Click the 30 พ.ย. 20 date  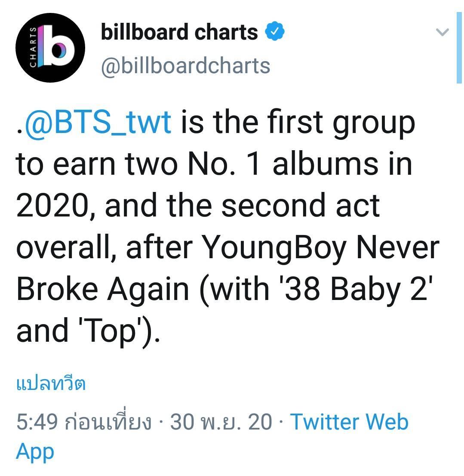pos(221,422)
